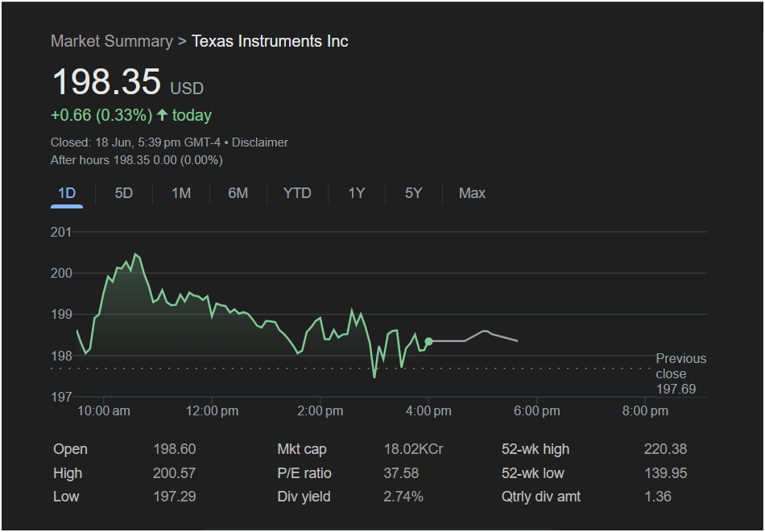The image size is (765, 532).
Task: Click the Low value 197.29
Action: pyautogui.click(x=175, y=497)
